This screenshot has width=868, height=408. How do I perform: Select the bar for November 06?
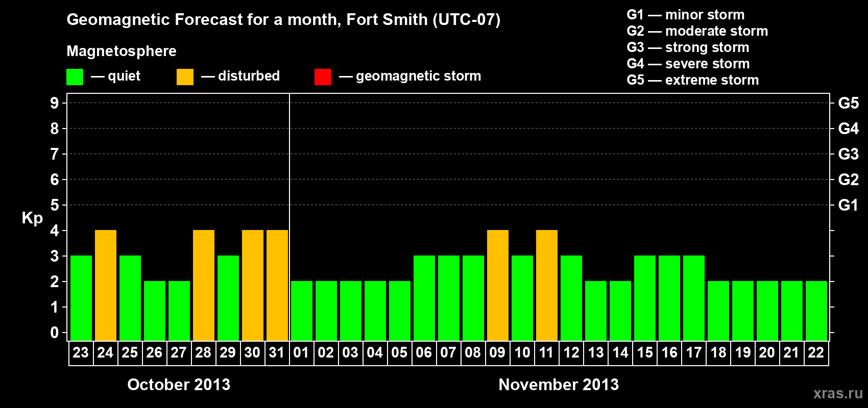[x=424, y=298]
